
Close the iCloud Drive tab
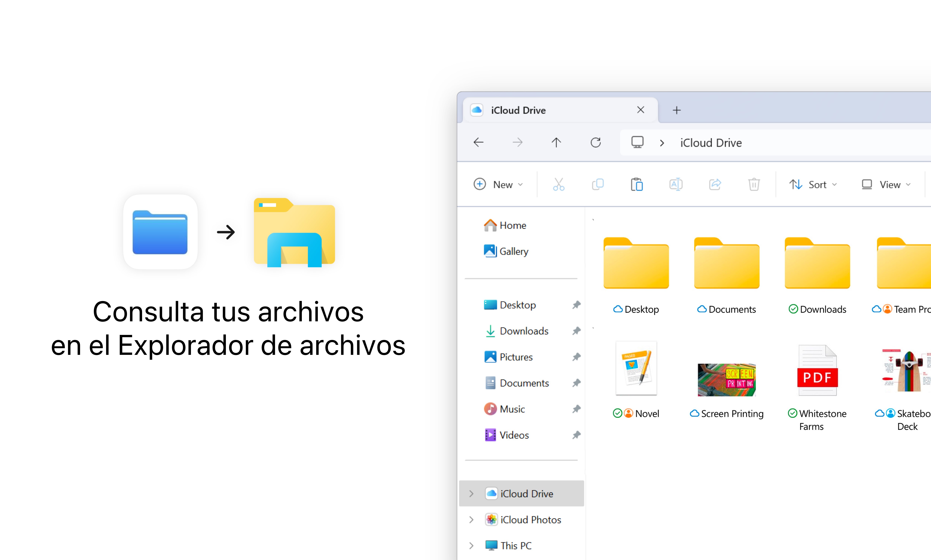[640, 110]
